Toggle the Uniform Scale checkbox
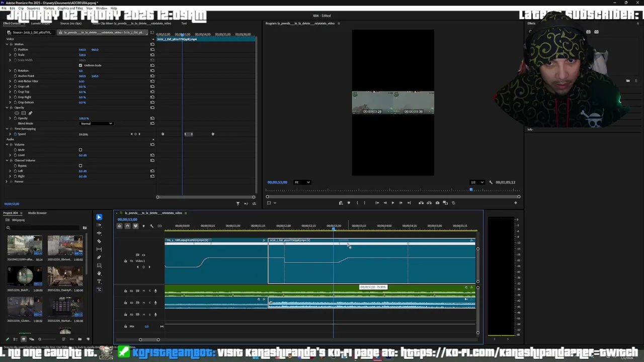Viewport: 644px width, 362px height. [80, 65]
